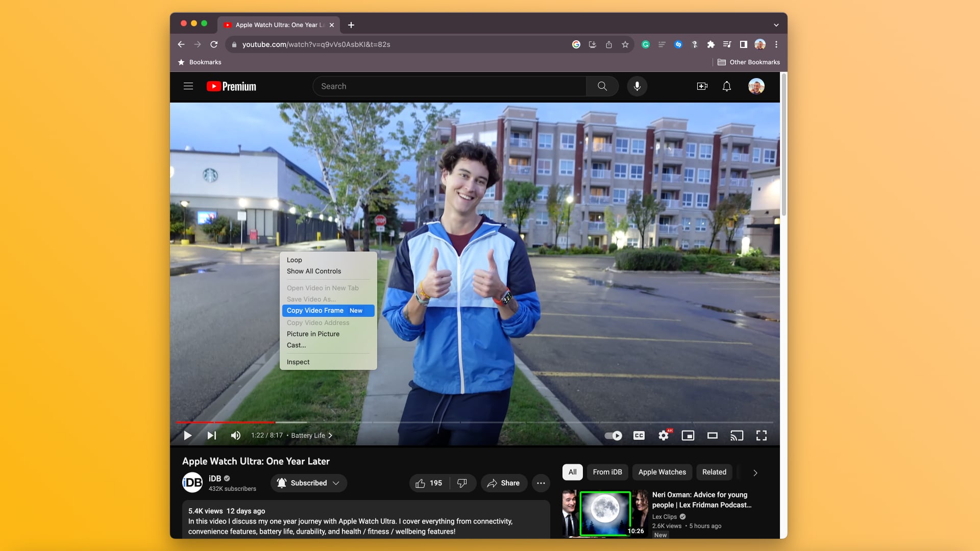The height and width of the screenshot is (551, 980).
Task: Show more category chips with the right arrow
Action: (x=755, y=472)
